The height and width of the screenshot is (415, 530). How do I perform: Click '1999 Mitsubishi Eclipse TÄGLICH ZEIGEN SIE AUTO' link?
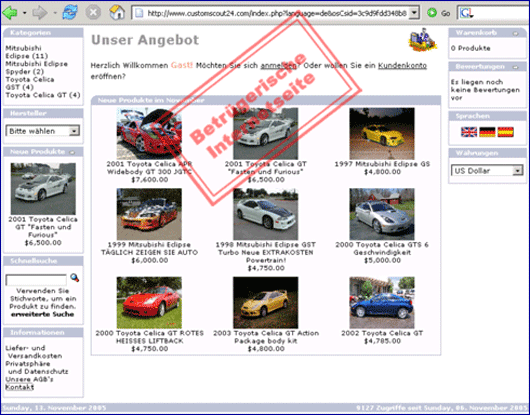[149, 248]
